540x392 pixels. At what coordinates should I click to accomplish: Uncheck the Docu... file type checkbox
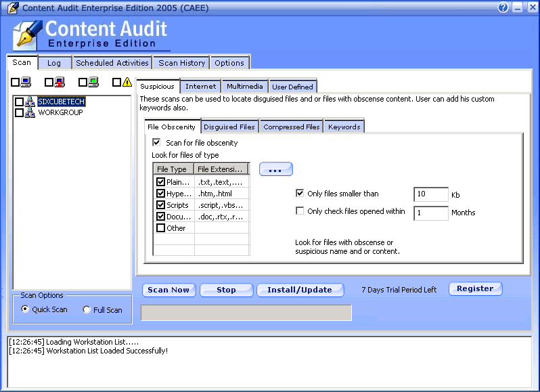point(160,217)
